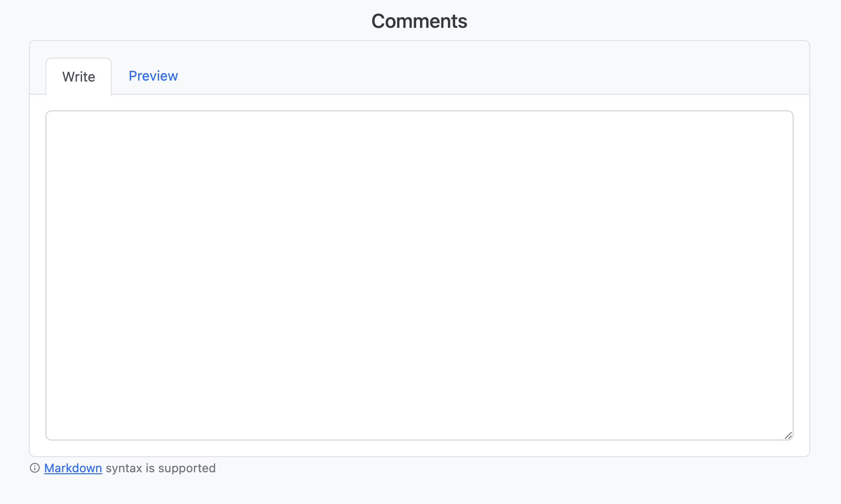Click the Markdown hyperlink in footer
This screenshot has height=504, width=841.
(x=73, y=468)
